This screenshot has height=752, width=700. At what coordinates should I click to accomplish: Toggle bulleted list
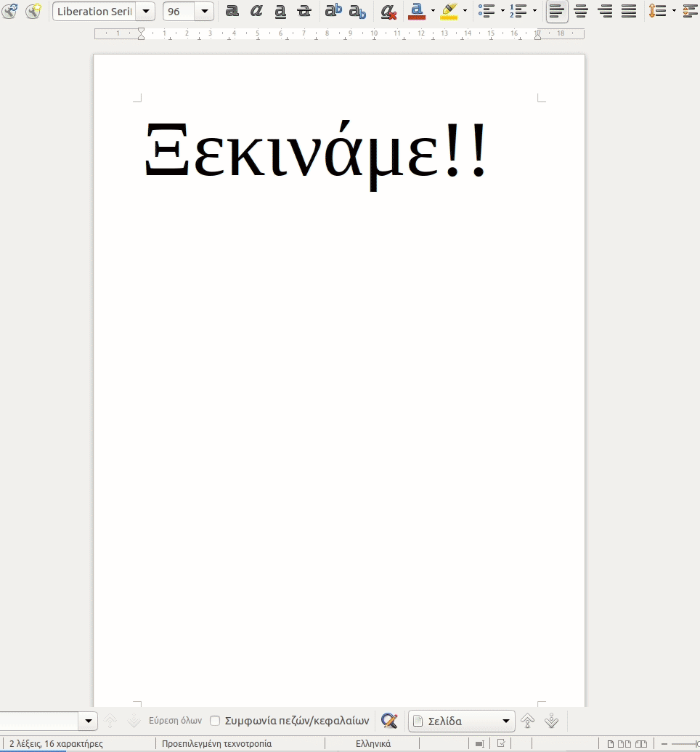pyautogui.click(x=487, y=11)
